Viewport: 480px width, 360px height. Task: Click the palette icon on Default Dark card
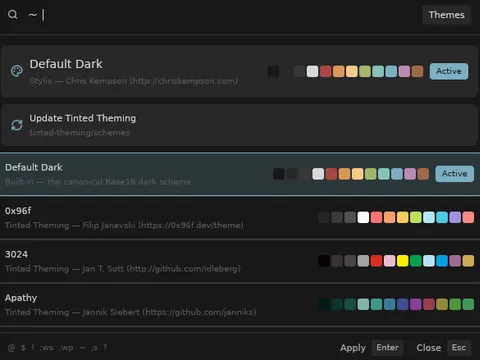click(17, 71)
